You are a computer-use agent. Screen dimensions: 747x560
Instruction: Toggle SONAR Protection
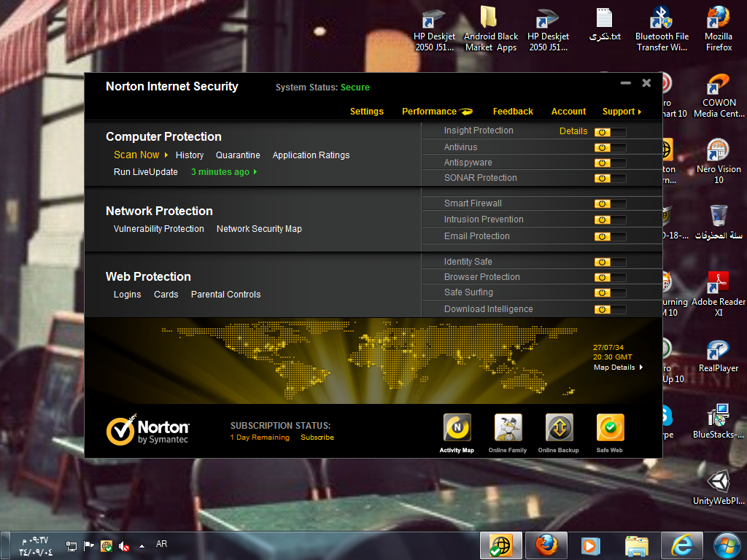[611, 178]
